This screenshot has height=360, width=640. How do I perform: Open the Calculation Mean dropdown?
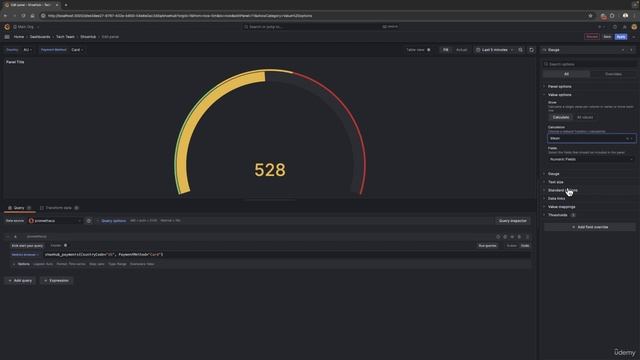pos(591,138)
